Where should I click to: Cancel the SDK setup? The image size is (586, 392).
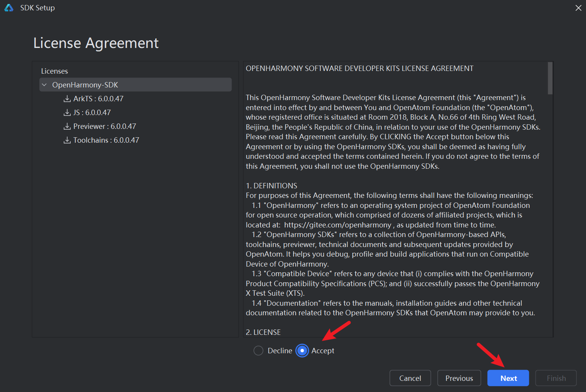pos(410,378)
